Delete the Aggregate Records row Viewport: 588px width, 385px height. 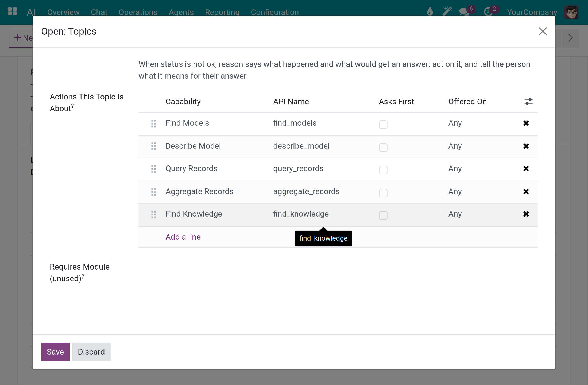click(526, 192)
